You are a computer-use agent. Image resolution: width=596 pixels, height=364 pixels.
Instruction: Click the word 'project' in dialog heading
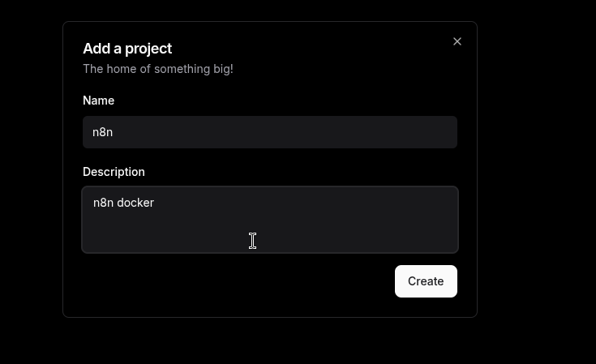pos(148,49)
